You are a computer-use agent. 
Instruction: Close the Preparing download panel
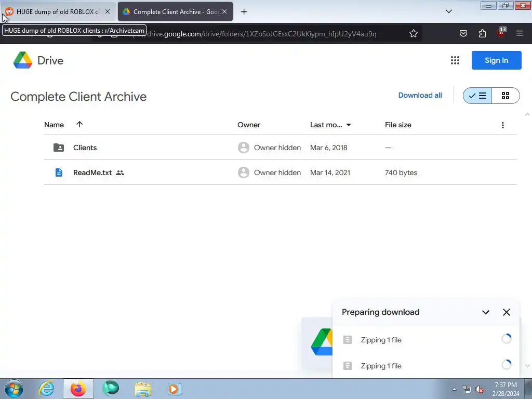[506, 312]
